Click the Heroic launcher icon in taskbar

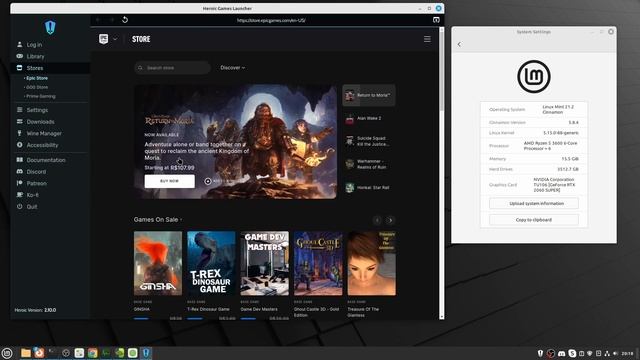click(146, 353)
